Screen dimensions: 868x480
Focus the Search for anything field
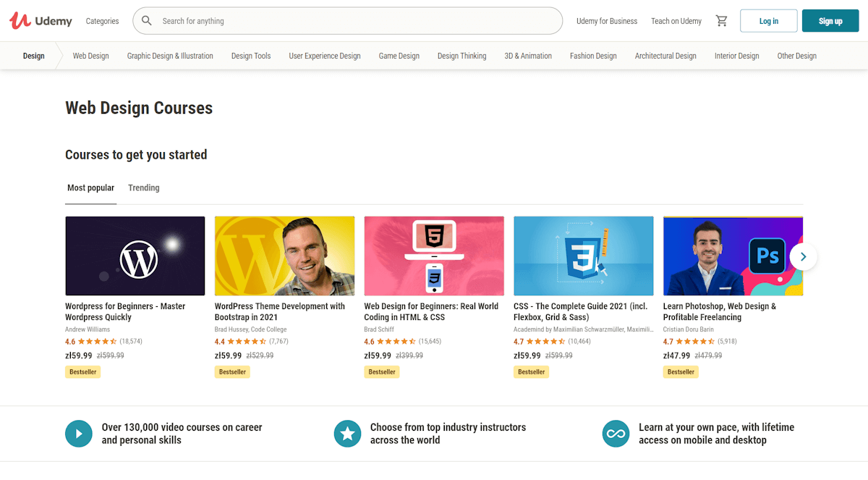347,21
